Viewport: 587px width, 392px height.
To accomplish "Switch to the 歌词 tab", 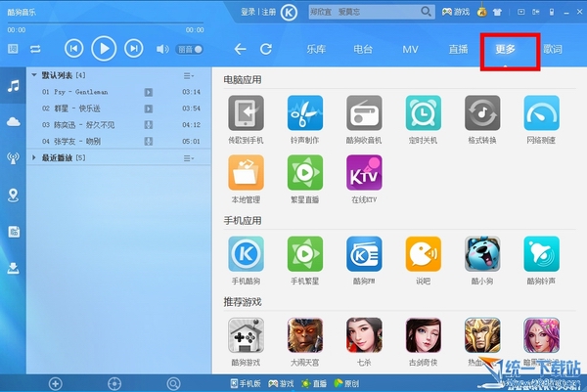I will point(553,49).
